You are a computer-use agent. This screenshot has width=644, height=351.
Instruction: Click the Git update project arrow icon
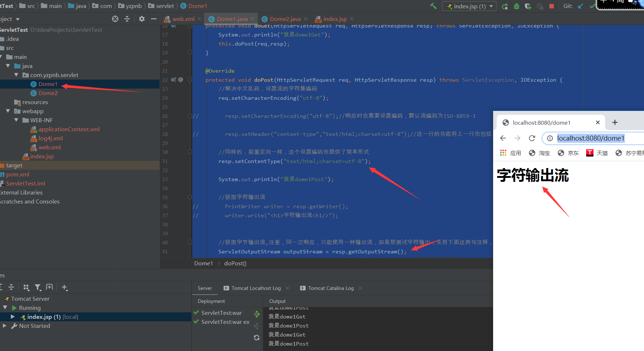tap(580, 6)
